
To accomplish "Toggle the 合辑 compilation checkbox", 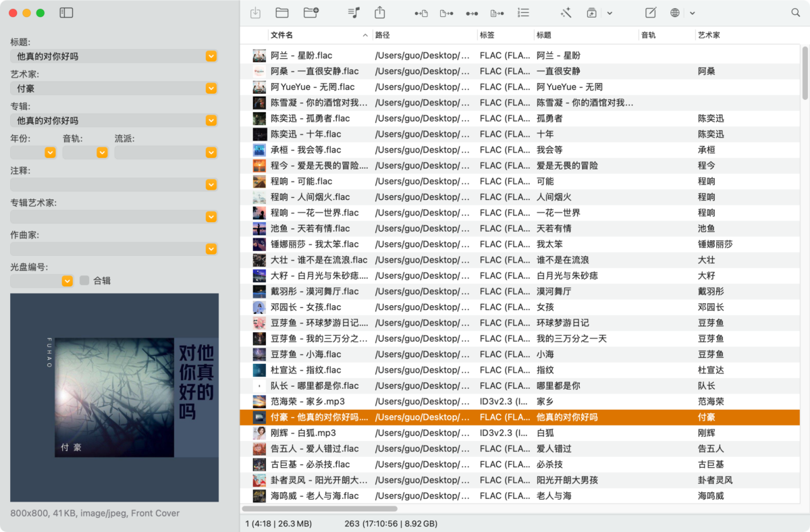I will tap(84, 281).
